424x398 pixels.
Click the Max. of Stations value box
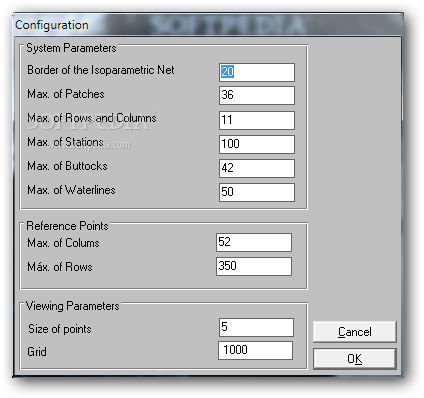click(x=257, y=144)
